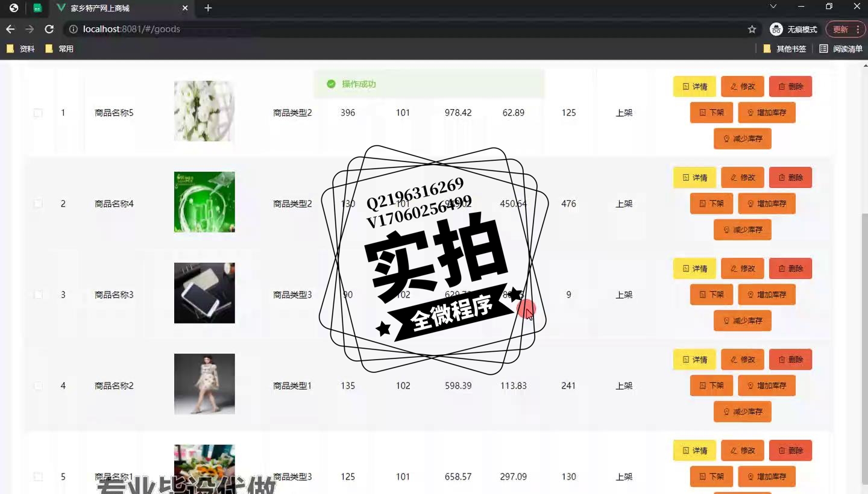Viewport: 868px width, 494px height.
Task: Open the white flowers image of 商品名称5
Action: (204, 111)
